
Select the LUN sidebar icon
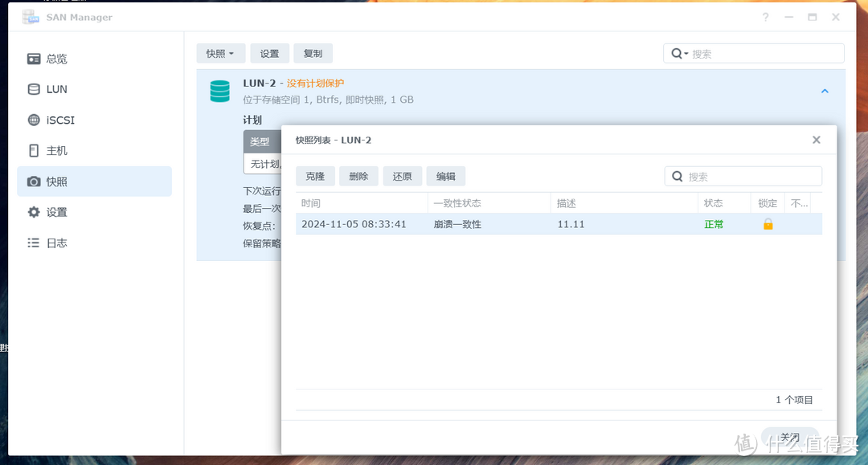(34, 88)
